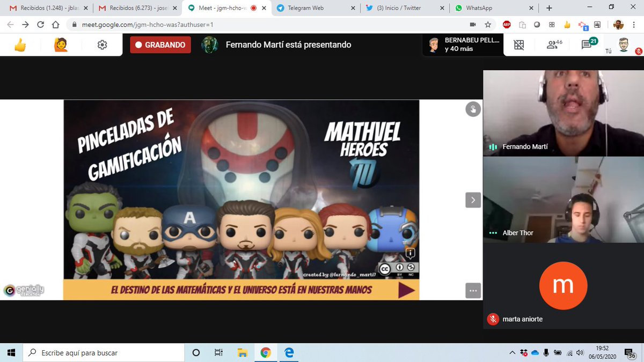This screenshot has width=644, height=362.
Task: Expand hidden system tray icons
Action: tap(513, 352)
